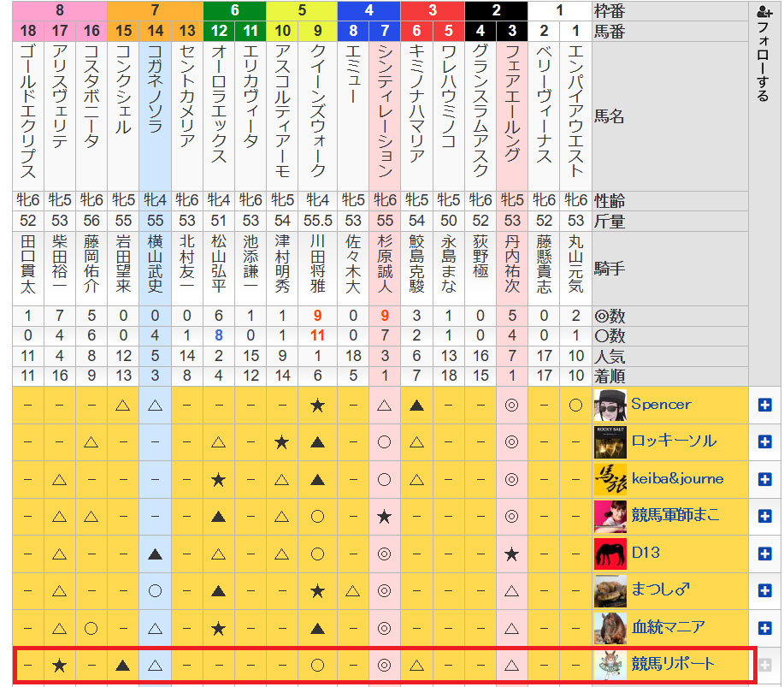Image resolution: width=784 pixels, height=687 pixels.
Task: Click the keiba&journe logo avatar
Action: tap(610, 479)
